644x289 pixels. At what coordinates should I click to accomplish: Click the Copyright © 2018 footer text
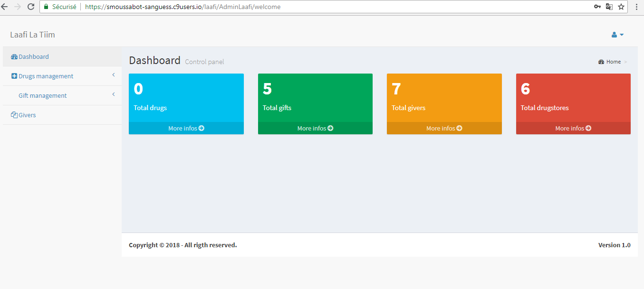183,245
